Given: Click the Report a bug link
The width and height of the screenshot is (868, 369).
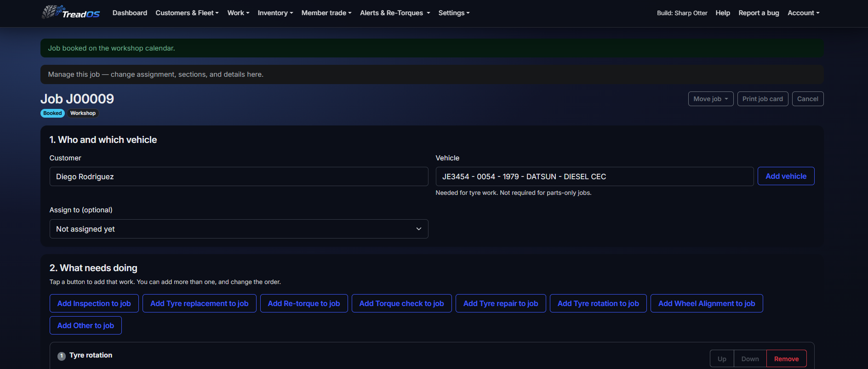Looking at the screenshot, I should point(759,13).
